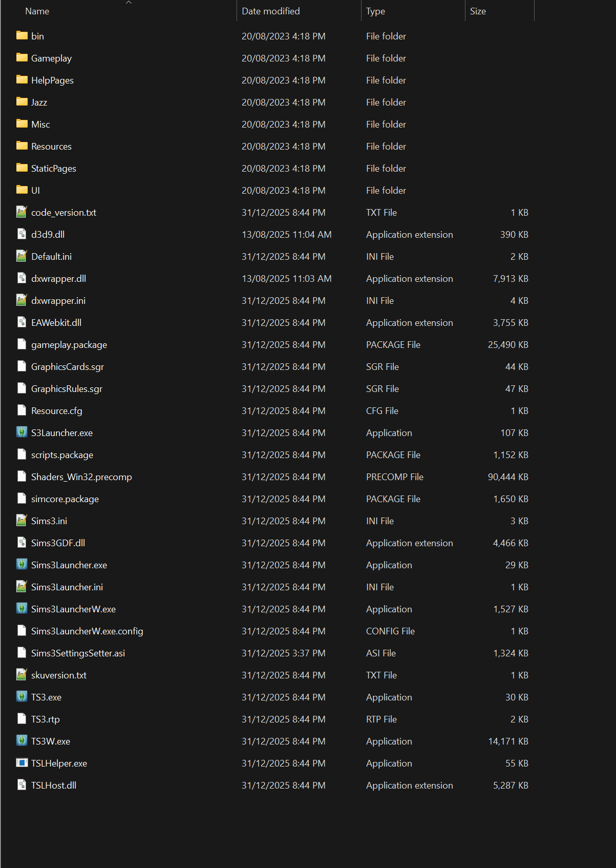Click the date 13/08/2025 11:04 AM
The width and height of the screenshot is (616, 868).
coord(287,235)
